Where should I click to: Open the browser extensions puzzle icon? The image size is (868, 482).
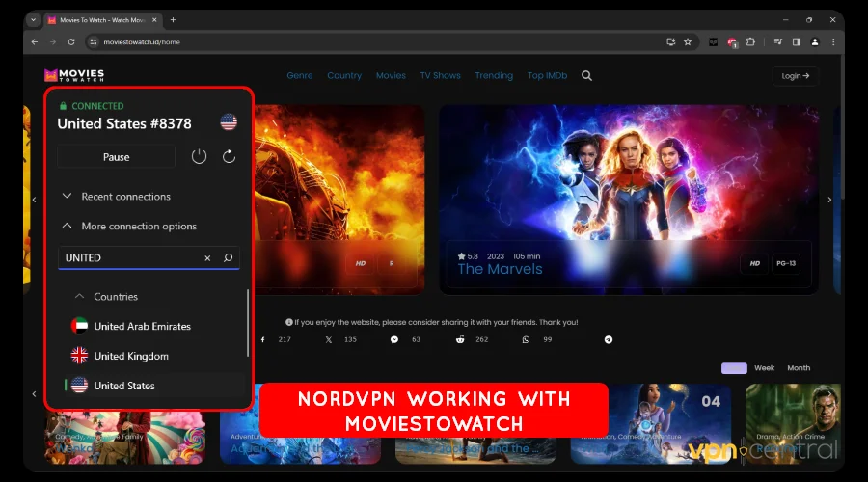[x=750, y=42]
